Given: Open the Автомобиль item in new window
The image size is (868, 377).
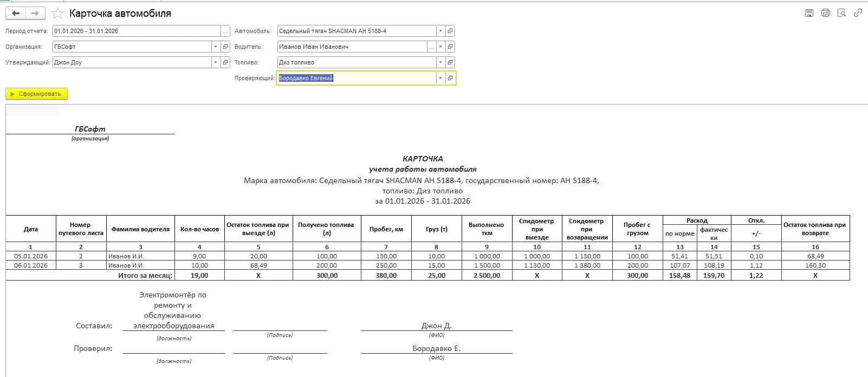Looking at the screenshot, I should 450,31.
